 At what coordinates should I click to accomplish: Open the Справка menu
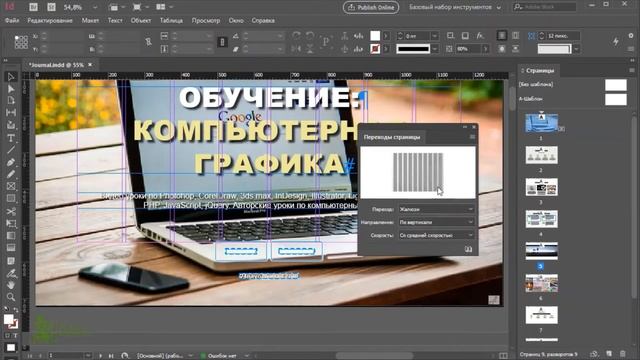(x=263, y=20)
